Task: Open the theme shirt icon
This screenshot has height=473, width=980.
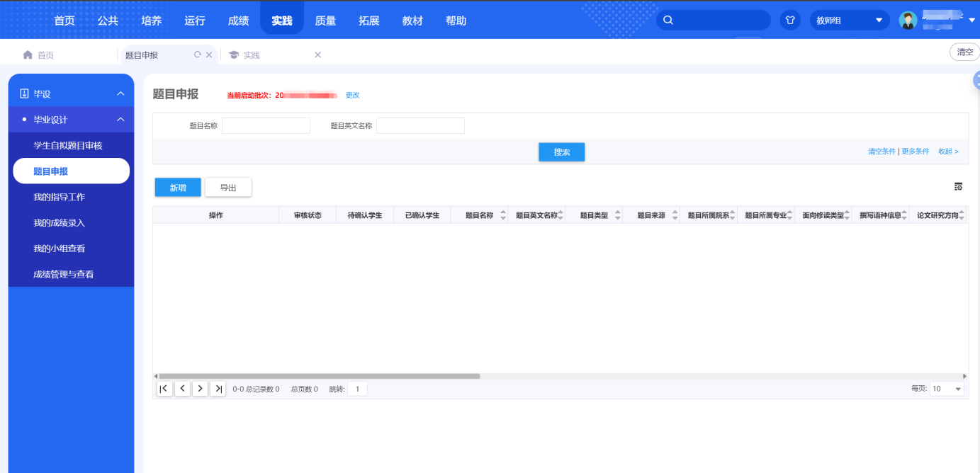Action: point(790,20)
